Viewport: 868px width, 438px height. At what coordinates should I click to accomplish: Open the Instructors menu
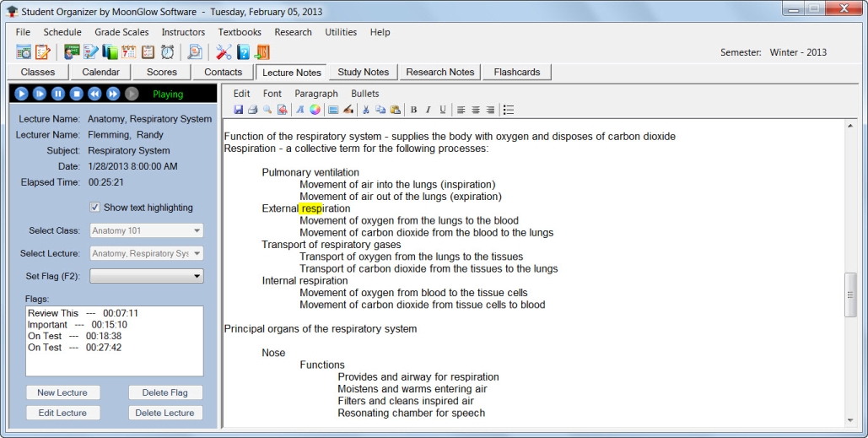(x=183, y=32)
